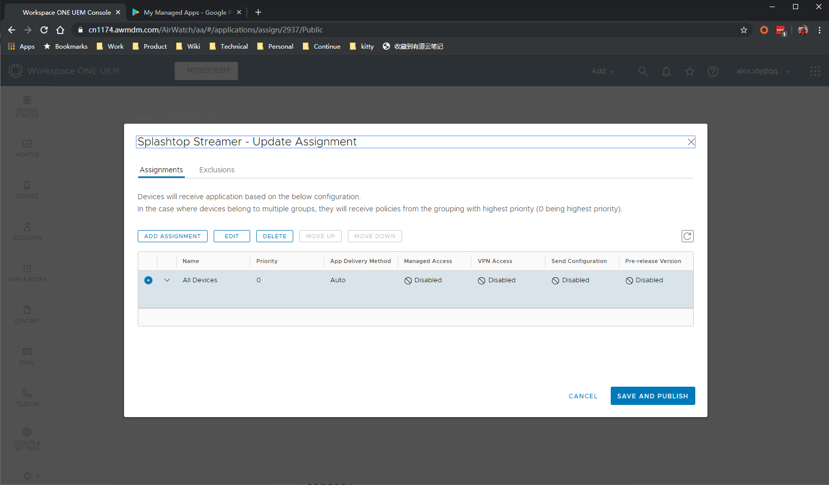Image resolution: width=829 pixels, height=485 pixels.
Task: Click the Send Configuration column header
Action: click(579, 261)
